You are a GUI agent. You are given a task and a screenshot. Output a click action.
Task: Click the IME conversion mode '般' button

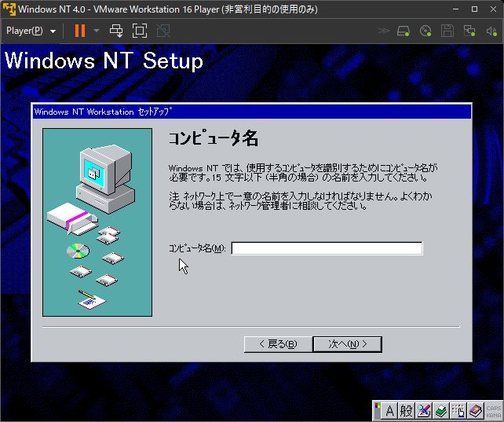click(x=406, y=411)
